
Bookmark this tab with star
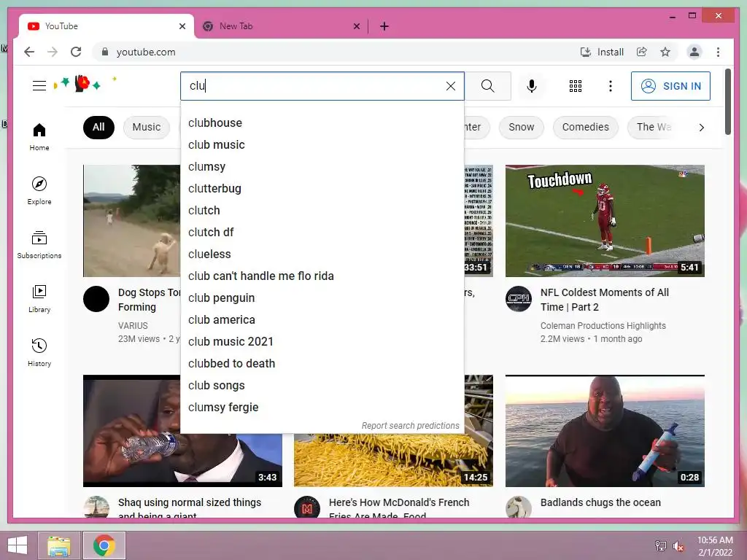[x=665, y=52]
